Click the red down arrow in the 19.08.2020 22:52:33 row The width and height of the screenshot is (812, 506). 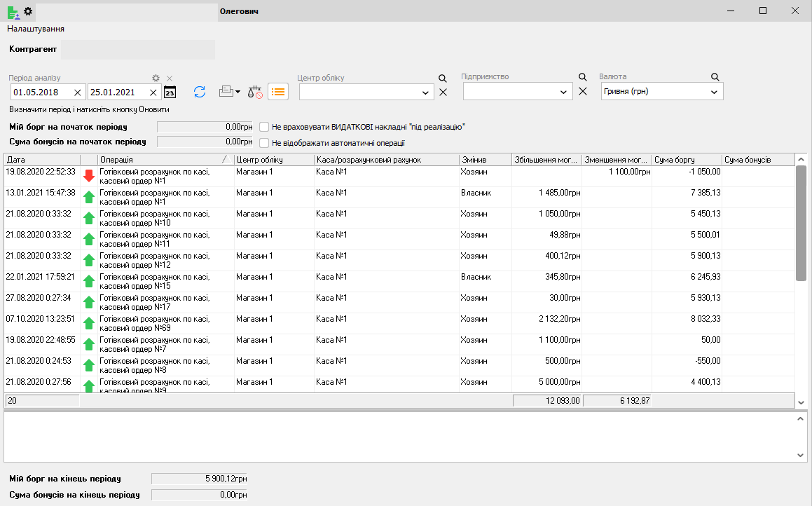click(x=89, y=176)
